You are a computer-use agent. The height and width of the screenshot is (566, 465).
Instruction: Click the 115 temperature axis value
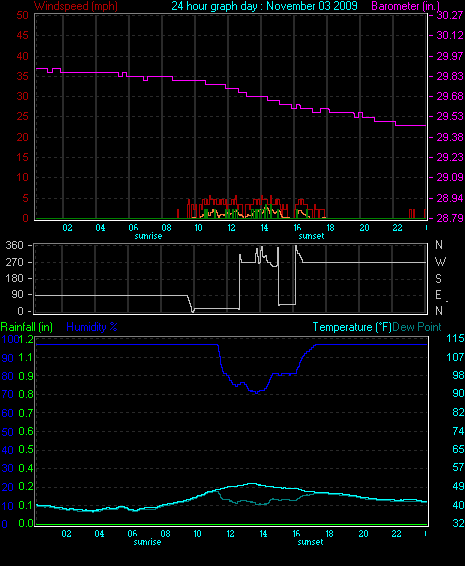coord(455,338)
